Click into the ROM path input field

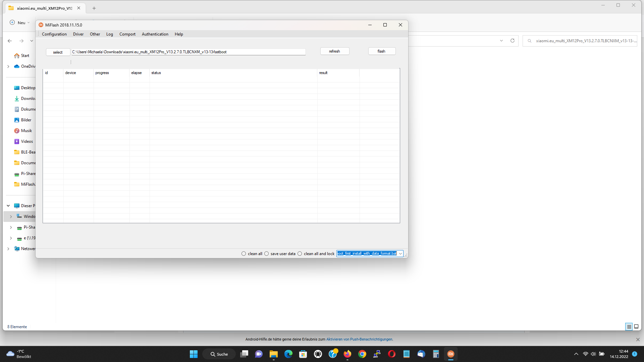(188, 52)
